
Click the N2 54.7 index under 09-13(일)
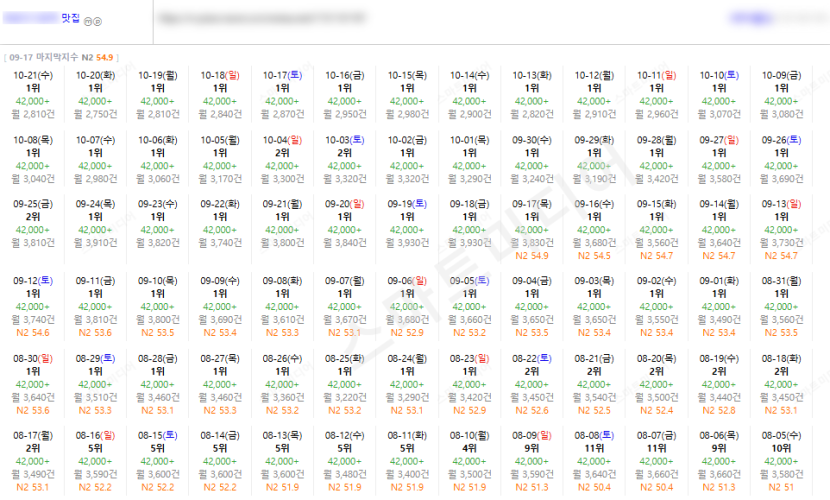pyautogui.click(x=781, y=256)
